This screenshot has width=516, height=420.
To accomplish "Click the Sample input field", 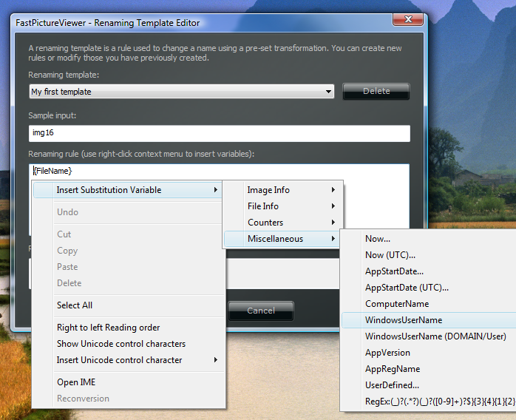I will [220, 133].
